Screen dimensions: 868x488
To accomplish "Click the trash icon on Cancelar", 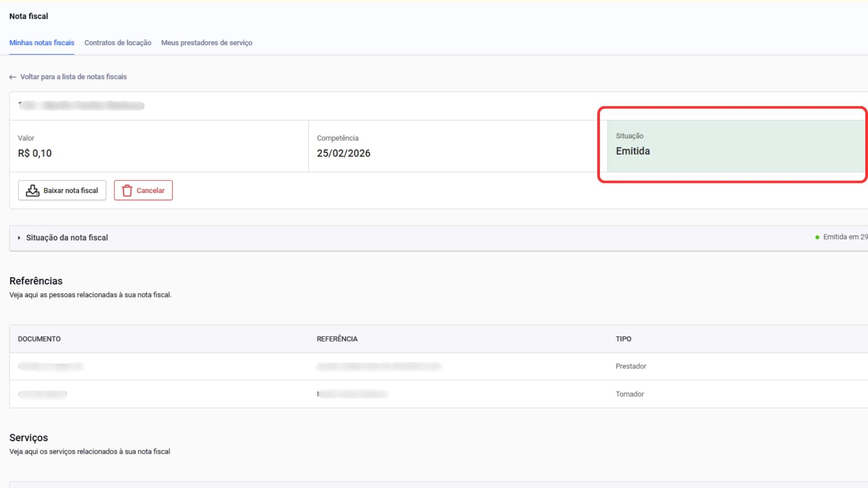I will (x=127, y=190).
